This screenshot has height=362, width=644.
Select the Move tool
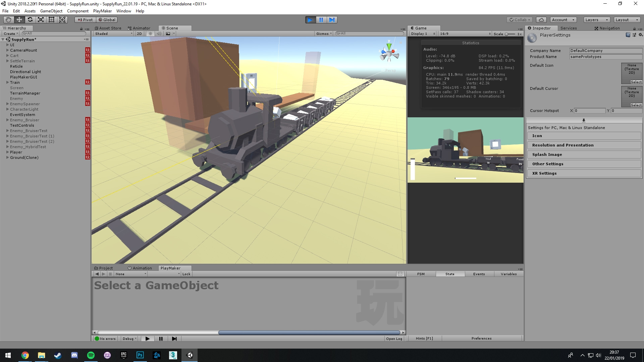tap(19, 20)
